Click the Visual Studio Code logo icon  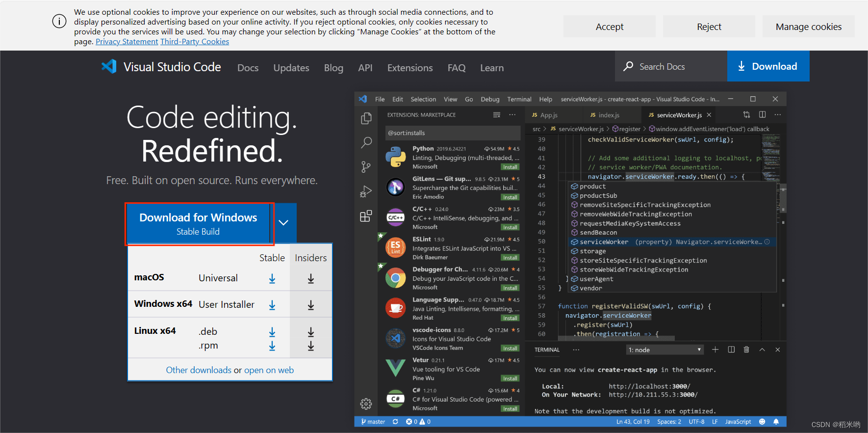(109, 66)
